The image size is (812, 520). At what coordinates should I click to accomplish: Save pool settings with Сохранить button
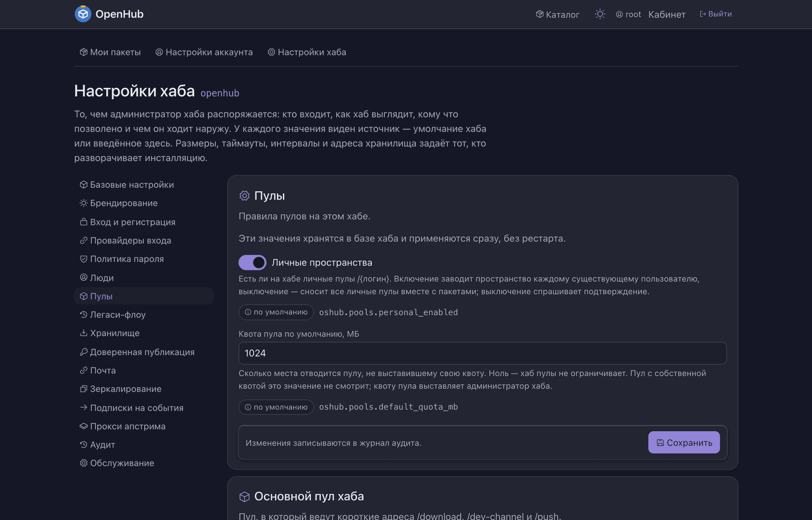pos(684,442)
